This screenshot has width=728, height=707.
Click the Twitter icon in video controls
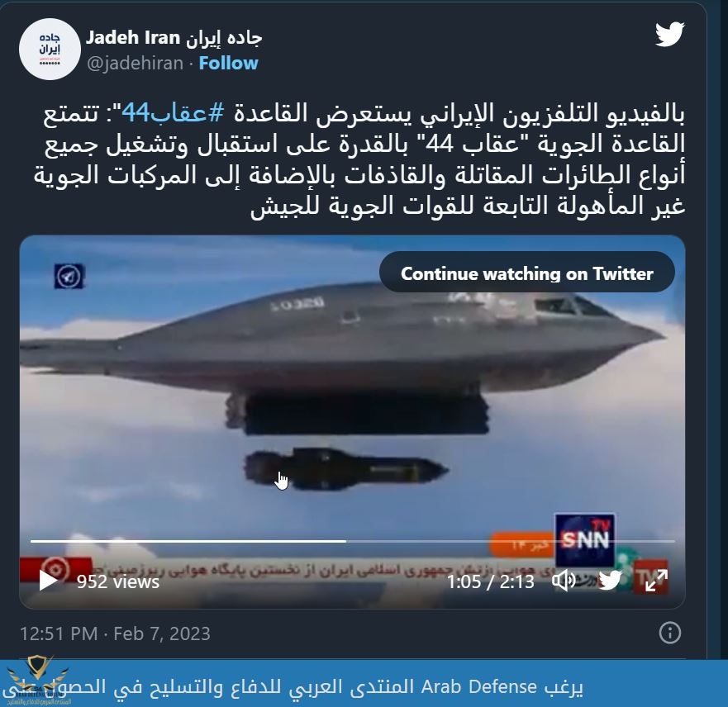610,581
